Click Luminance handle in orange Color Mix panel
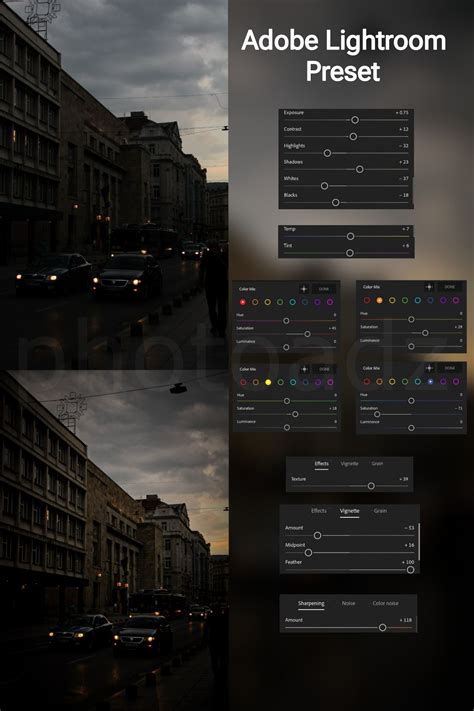474x711 pixels. [x=411, y=346]
